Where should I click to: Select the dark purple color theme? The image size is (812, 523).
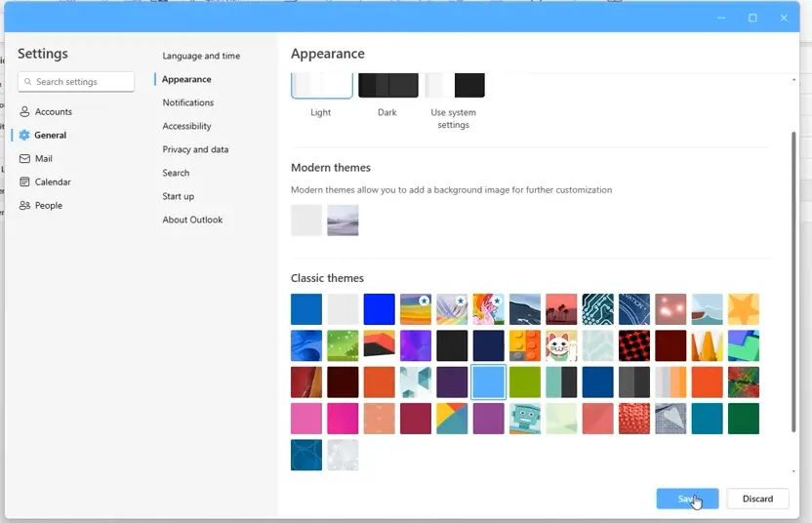(452, 382)
